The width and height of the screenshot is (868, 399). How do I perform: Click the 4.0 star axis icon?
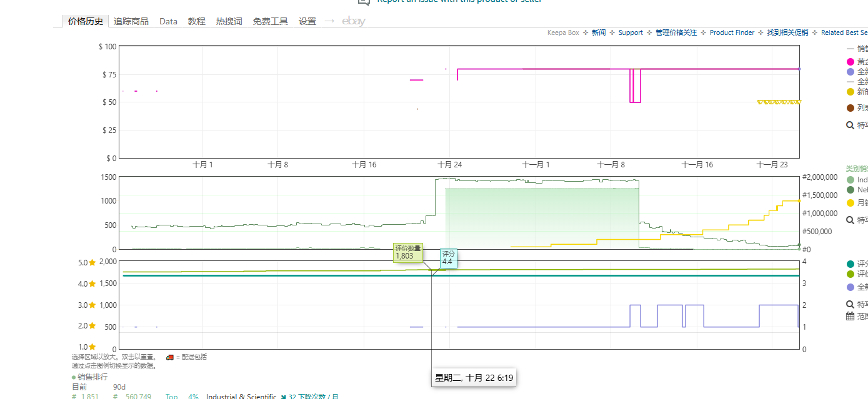tap(92, 284)
